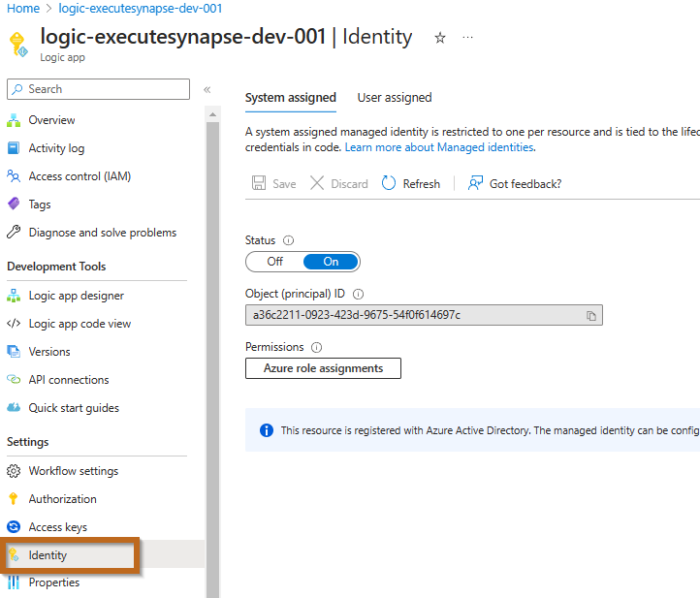Open Versions in the sidebar
The height and width of the screenshot is (598, 700).
[49, 352]
